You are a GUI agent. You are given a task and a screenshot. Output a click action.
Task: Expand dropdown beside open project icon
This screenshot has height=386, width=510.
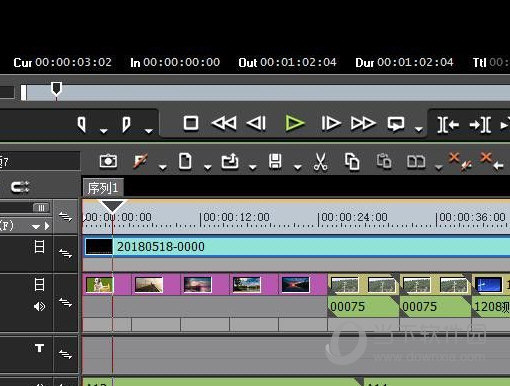pos(253,167)
